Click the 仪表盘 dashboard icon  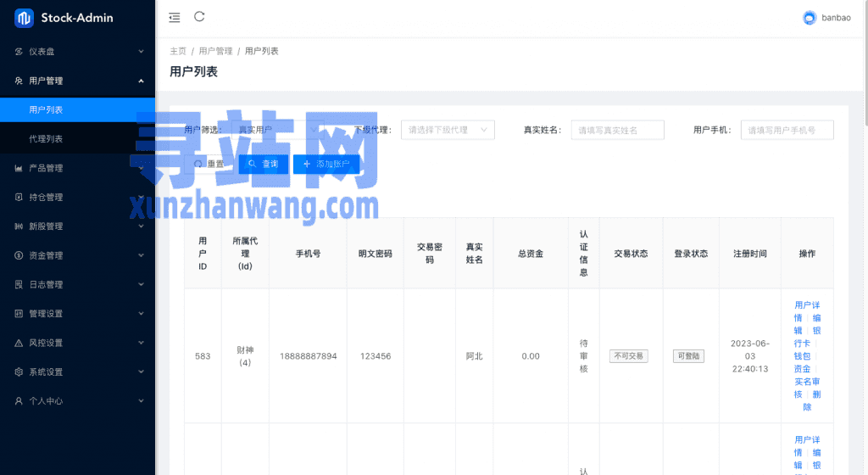pyautogui.click(x=19, y=52)
